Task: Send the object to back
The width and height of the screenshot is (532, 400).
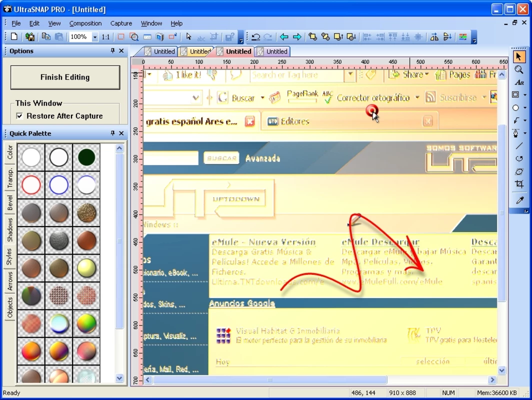Action: [x=325, y=36]
